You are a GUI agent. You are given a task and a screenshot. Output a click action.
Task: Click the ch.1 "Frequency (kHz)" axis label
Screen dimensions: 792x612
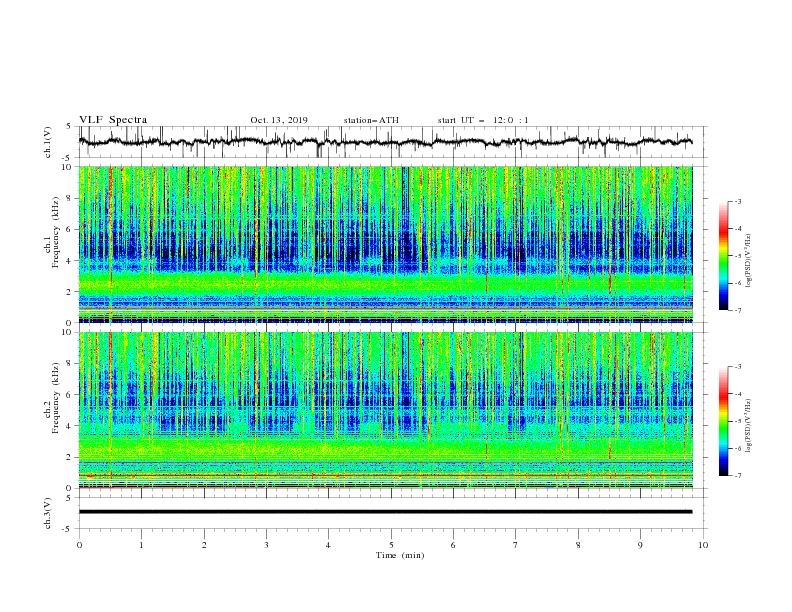(x=55, y=232)
